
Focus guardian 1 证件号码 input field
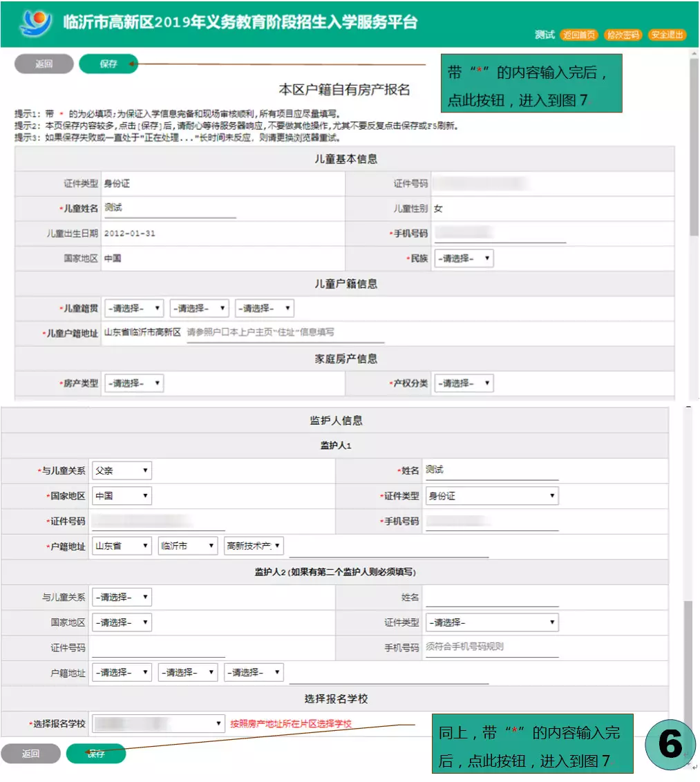pyautogui.click(x=159, y=521)
